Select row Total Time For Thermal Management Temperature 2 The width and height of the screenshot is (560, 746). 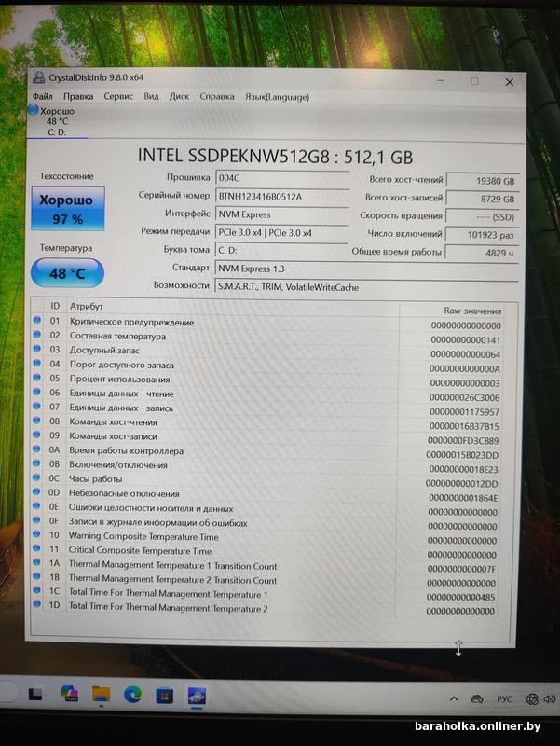pyautogui.click(x=265, y=609)
